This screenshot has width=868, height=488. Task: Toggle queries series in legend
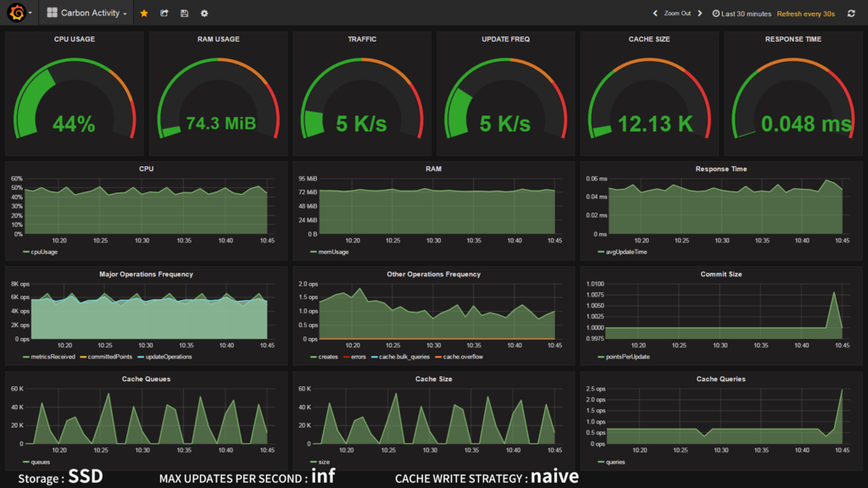pyautogui.click(x=611, y=462)
